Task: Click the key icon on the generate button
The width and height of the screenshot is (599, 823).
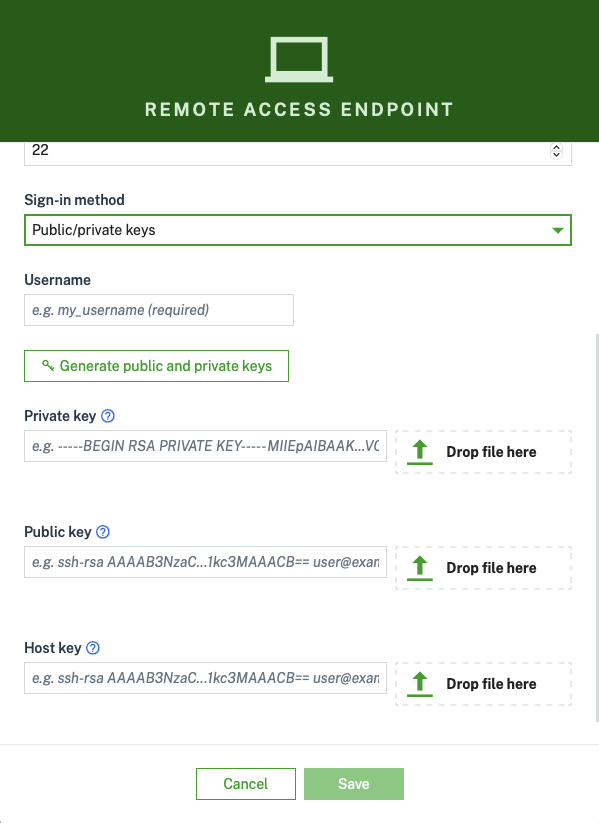Action: coord(48,366)
